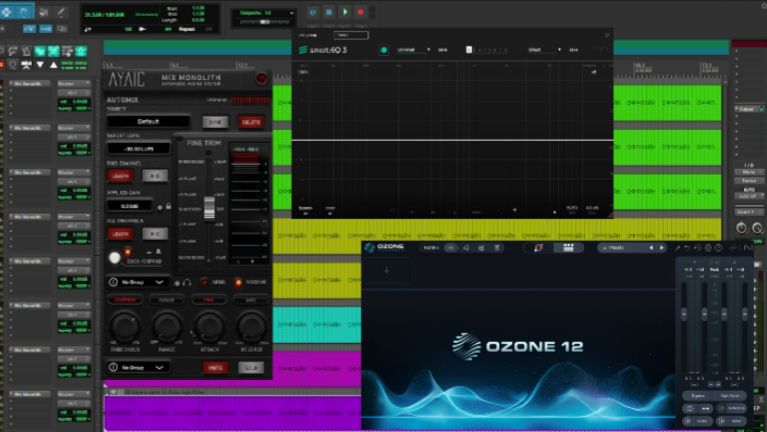Click the module view grid button in Ozone
Viewport: 767px width, 432px height.
click(x=568, y=248)
